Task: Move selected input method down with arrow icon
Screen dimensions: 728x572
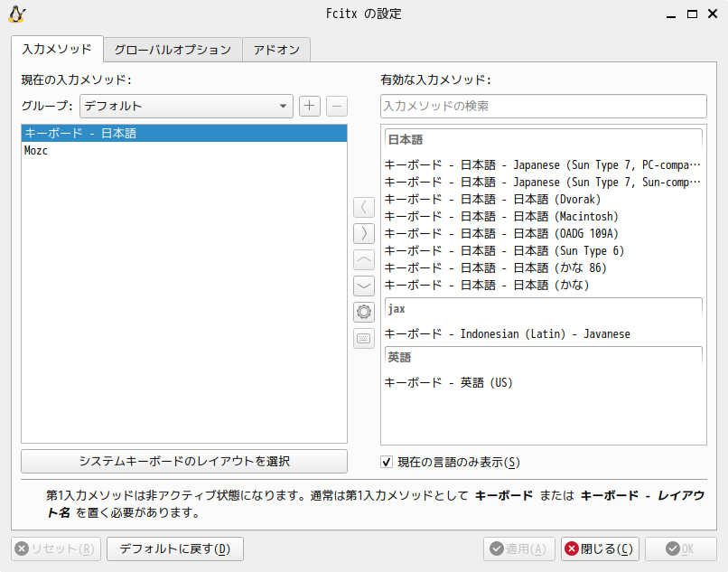Action: point(363,286)
